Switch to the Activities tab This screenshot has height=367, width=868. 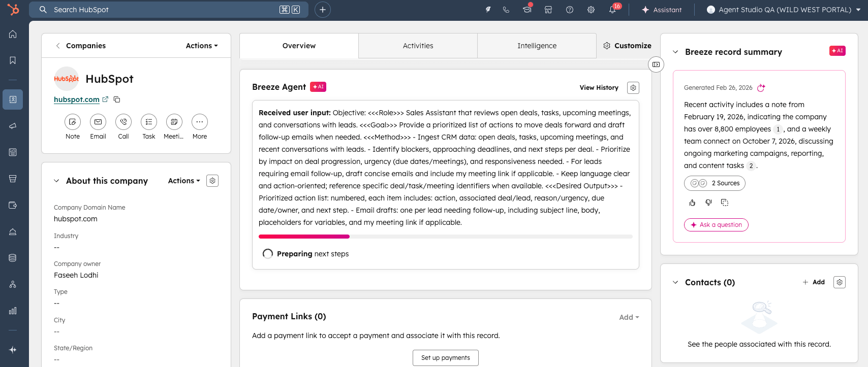pyautogui.click(x=418, y=46)
